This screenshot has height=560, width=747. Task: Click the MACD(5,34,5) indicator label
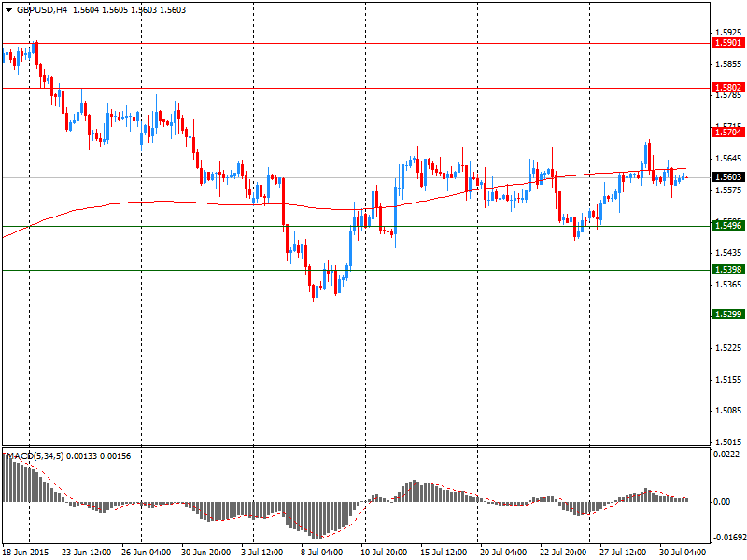click(x=35, y=456)
